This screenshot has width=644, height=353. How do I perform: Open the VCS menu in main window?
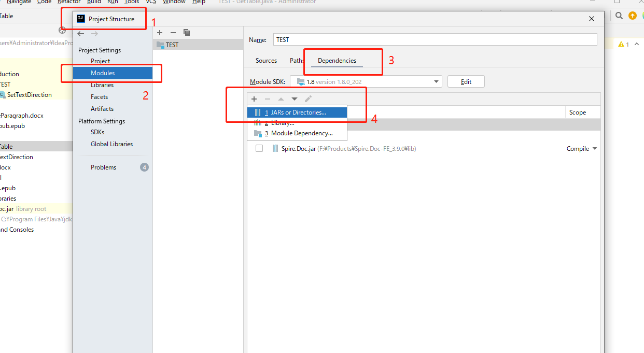151,2
